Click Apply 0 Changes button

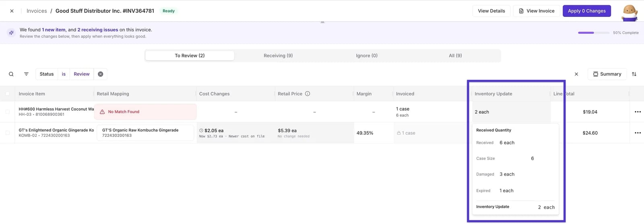(586, 11)
